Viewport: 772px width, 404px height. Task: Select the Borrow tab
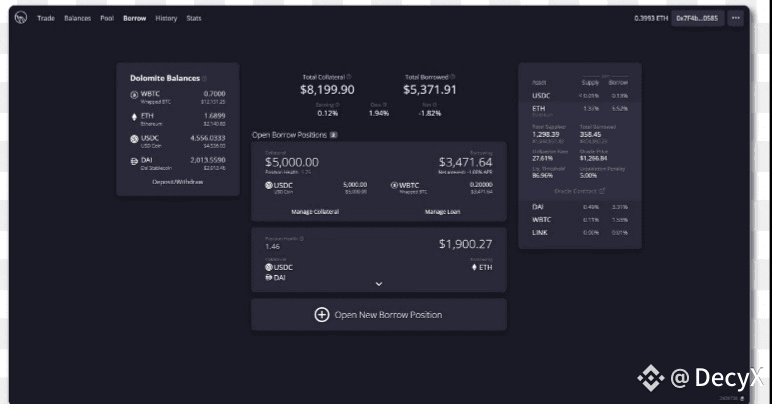tap(134, 18)
